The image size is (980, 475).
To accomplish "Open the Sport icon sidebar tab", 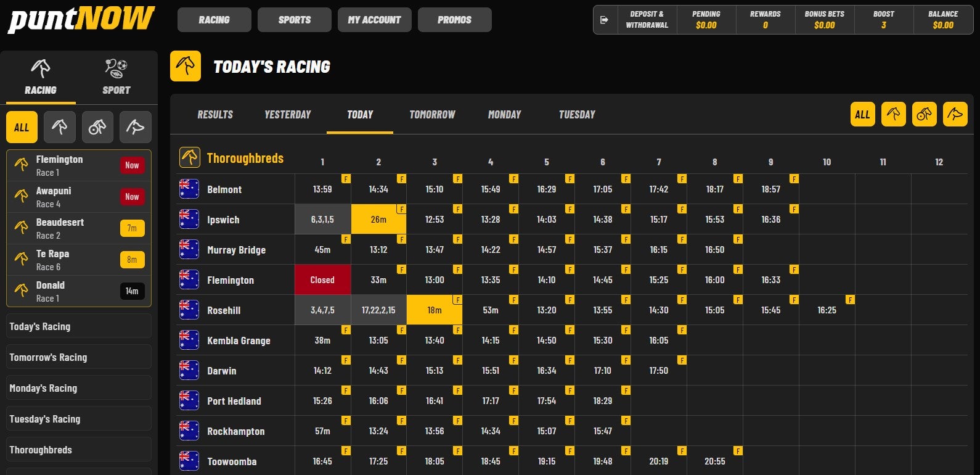I will [116, 78].
